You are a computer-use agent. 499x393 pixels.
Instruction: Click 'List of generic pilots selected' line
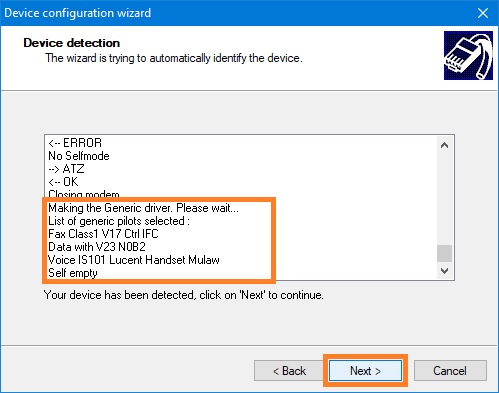point(119,221)
